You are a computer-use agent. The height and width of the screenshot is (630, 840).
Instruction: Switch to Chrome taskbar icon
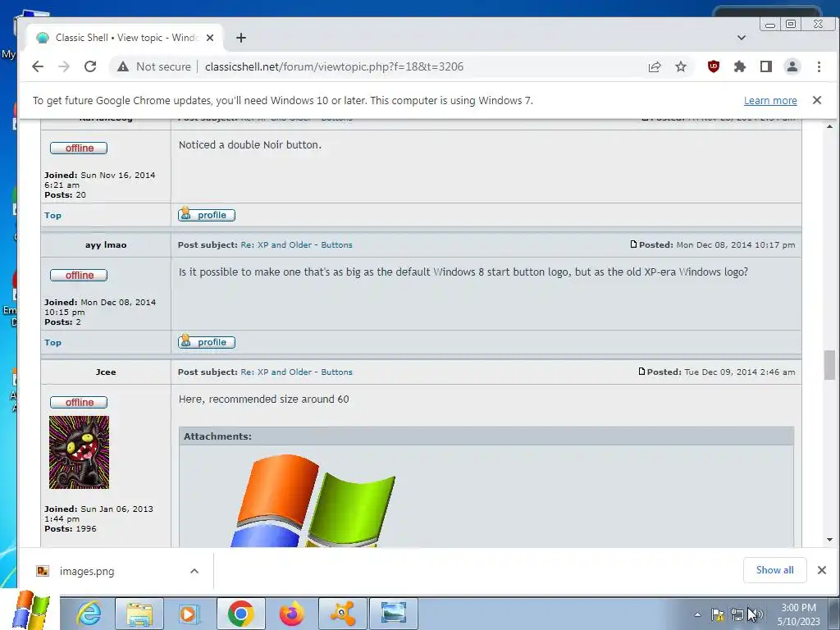tap(240, 614)
